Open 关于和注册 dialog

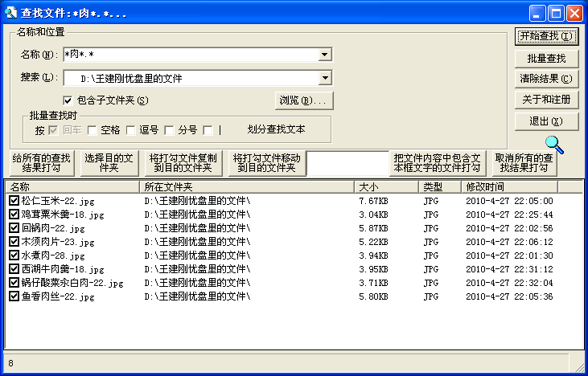546,100
